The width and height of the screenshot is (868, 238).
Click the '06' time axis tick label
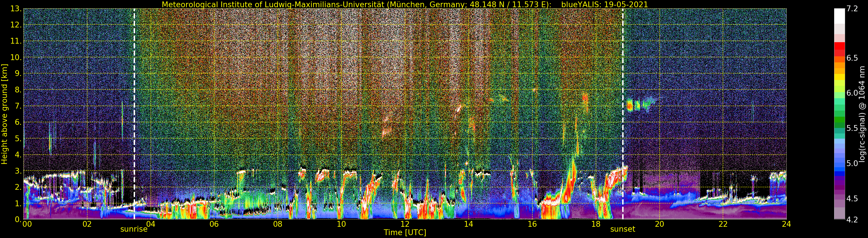[214, 224]
